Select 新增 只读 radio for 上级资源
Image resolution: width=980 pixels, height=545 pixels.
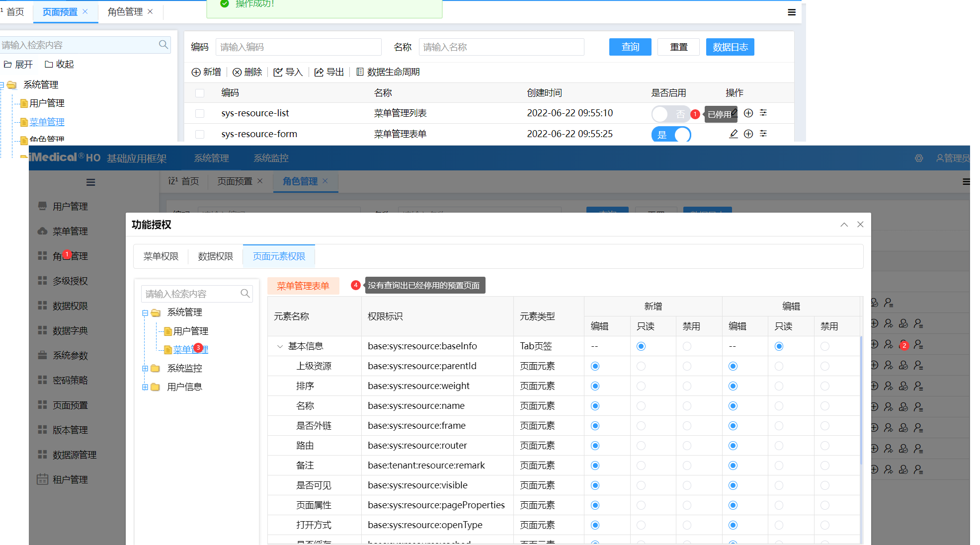[641, 366]
